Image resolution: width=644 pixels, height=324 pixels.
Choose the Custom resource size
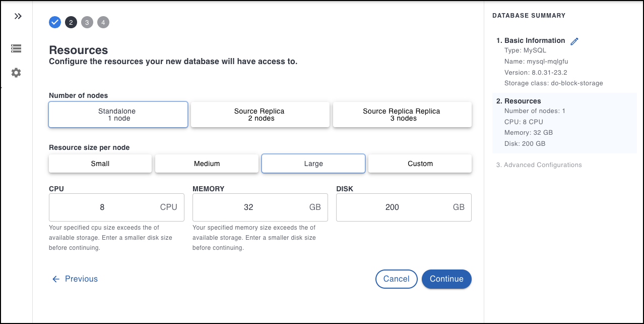pyautogui.click(x=420, y=164)
